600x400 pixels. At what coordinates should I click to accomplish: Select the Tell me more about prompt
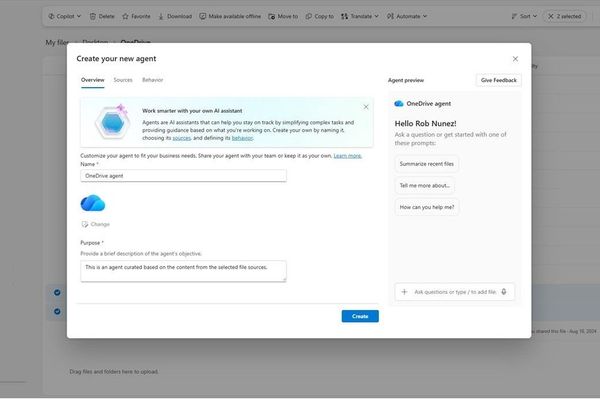(x=425, y=185)
